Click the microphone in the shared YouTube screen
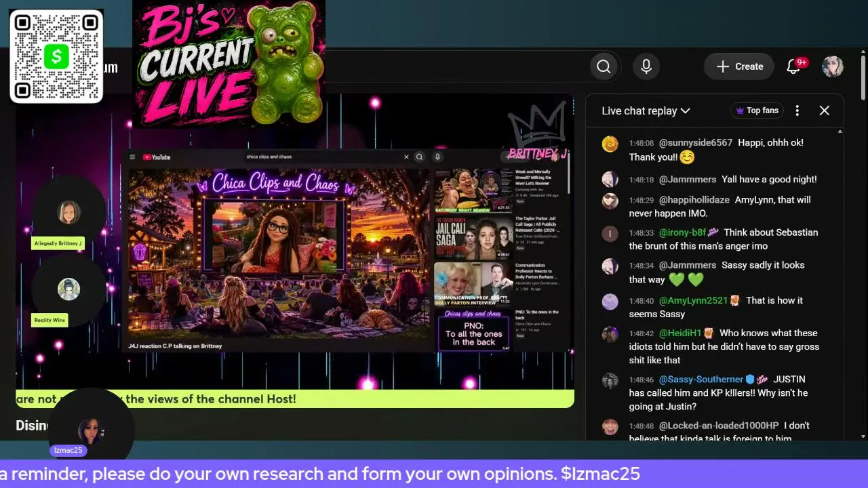 [x=438, y=157]
